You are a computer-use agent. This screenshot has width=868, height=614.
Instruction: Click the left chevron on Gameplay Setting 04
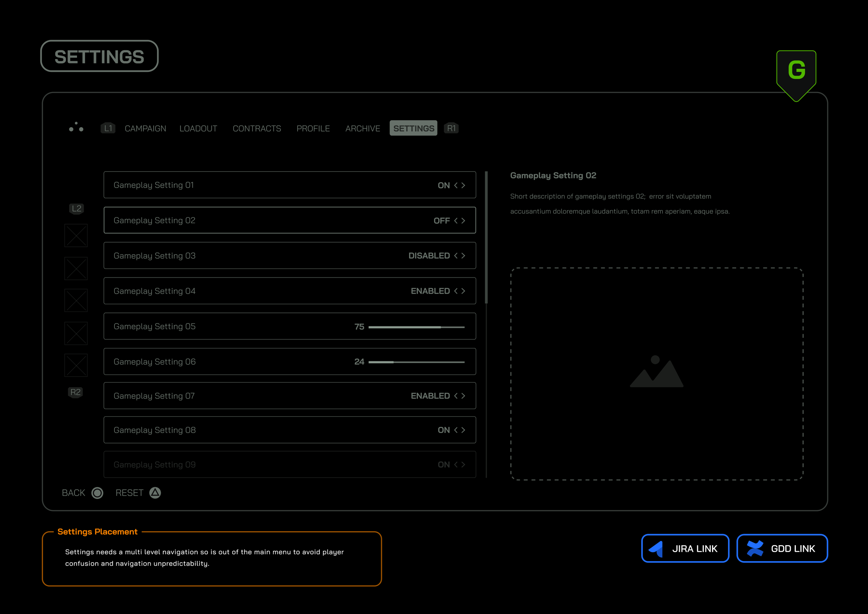[456, 291]
